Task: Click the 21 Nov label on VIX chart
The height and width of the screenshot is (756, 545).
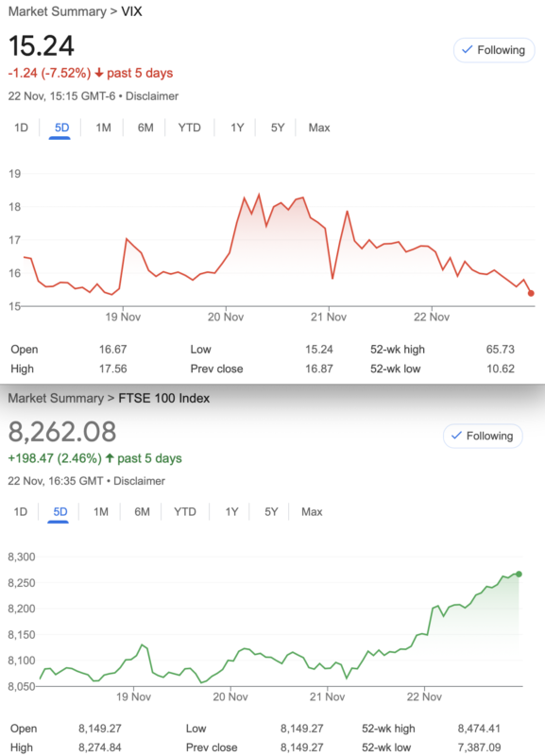Action: pos(329,318)
